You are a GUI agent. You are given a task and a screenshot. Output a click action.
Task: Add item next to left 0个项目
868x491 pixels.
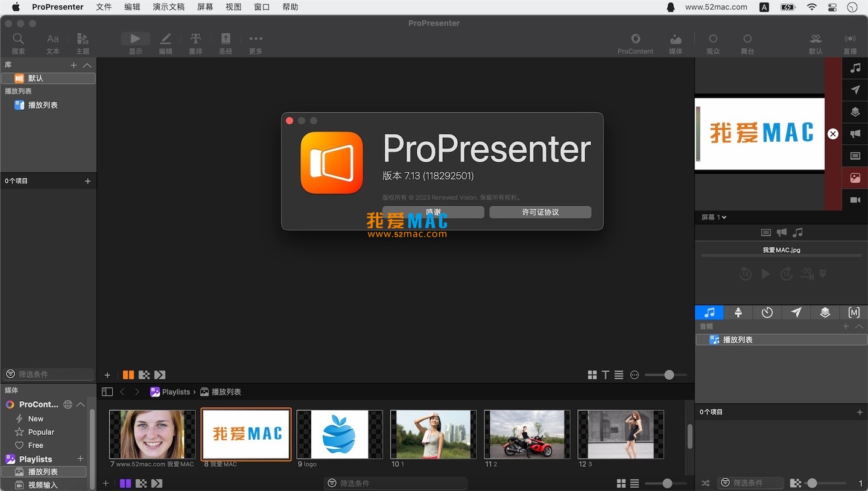pos(87,181)
